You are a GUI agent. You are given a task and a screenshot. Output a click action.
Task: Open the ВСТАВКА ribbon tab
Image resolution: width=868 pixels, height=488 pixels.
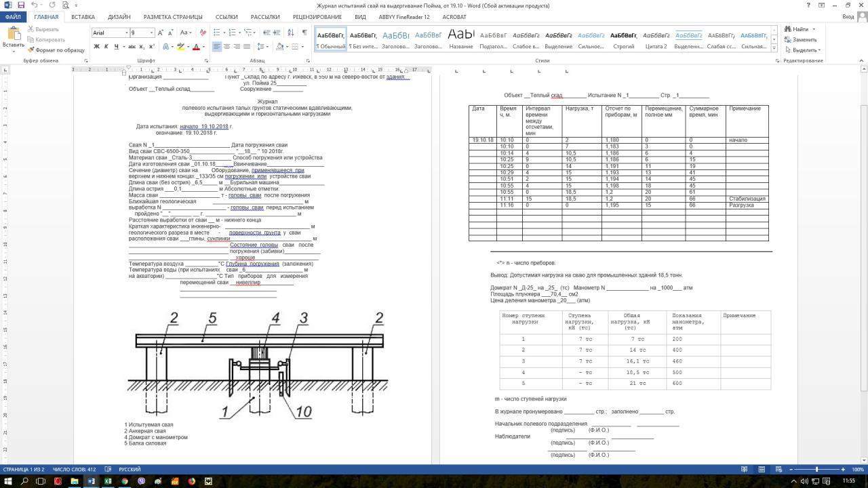pos(83,17)
